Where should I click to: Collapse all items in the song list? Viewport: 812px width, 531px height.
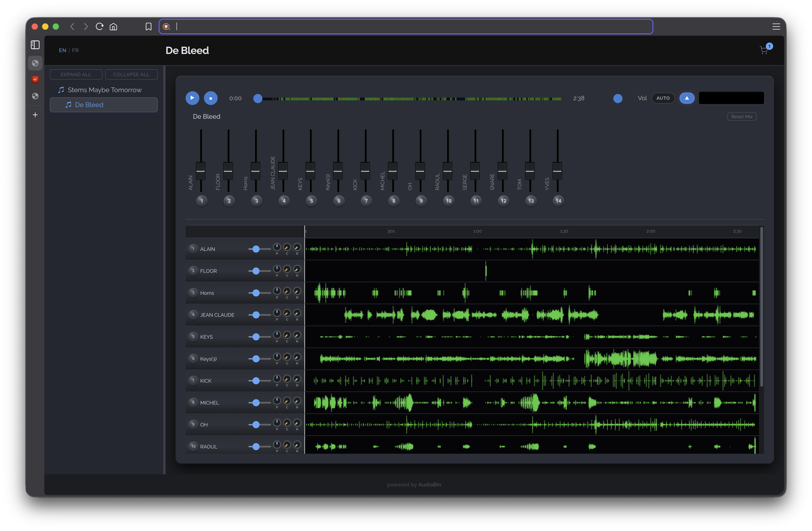(x=131, y=74)
